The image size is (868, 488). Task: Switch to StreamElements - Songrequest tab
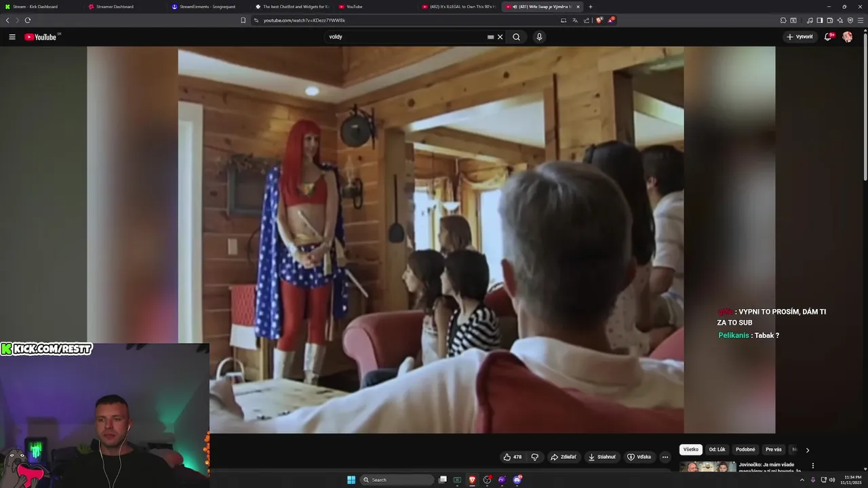pyautogui.click(x=208, y=7)
